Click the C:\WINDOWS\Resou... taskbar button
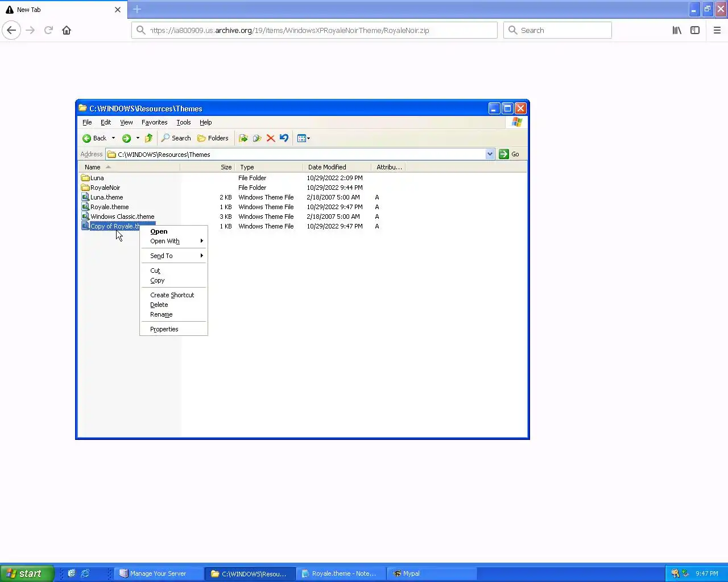 [x=251, y=573]
